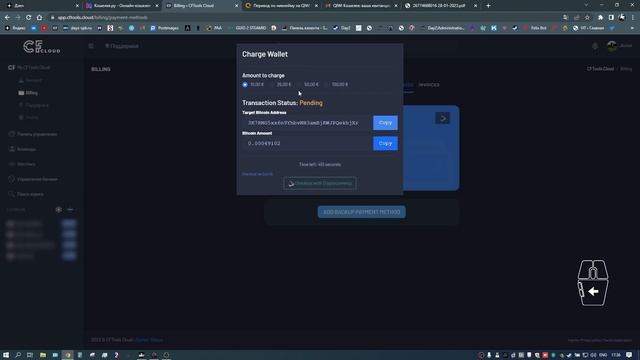
Task: Click the ENG language indicator
Action: 603,355
